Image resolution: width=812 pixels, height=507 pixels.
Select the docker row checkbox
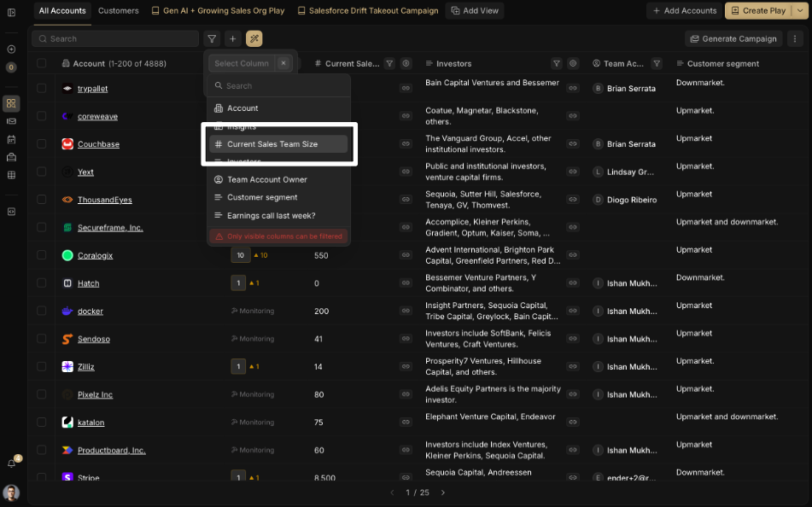42,311
